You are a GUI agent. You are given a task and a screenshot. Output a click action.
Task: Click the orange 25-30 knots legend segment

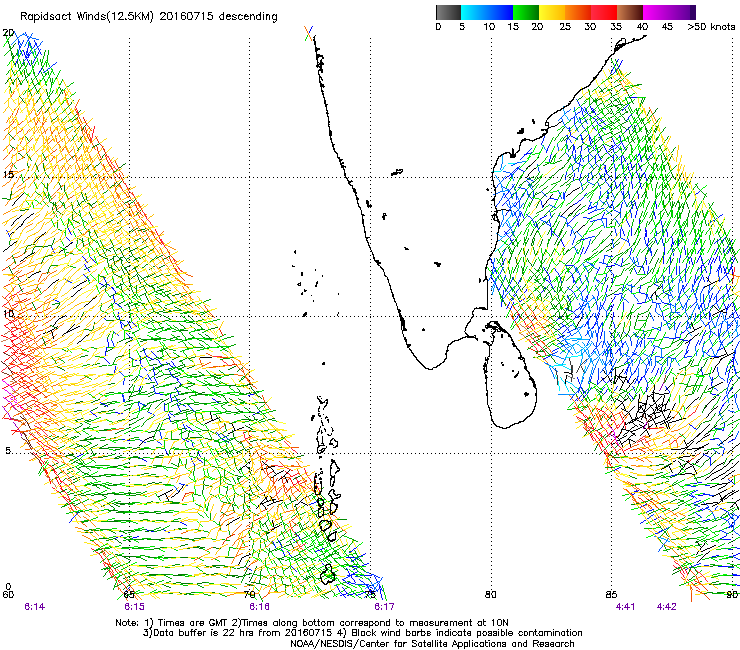[578, 12]
